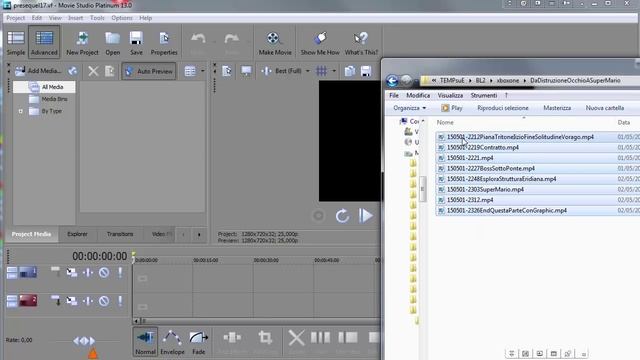Viewport: 640px width, 360px height.
Task: Open the Insert menu
Action: (x=76, y=18)
